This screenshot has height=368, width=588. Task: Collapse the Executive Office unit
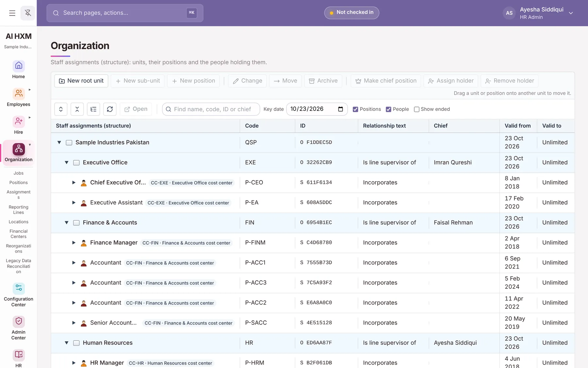[x=66, y=163]
